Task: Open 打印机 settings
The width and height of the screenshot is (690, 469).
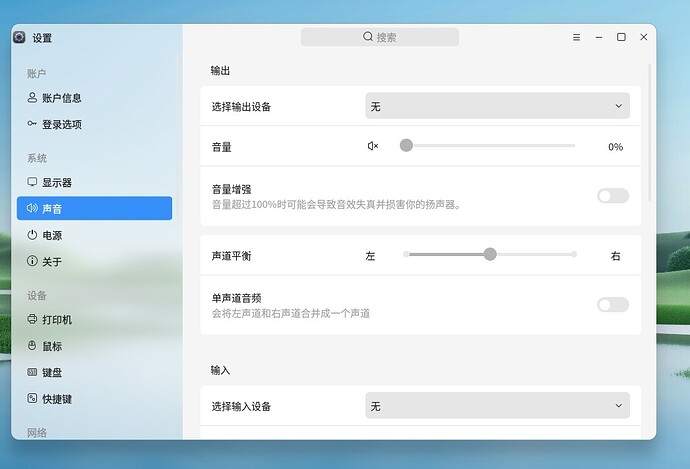Action: 94,319
